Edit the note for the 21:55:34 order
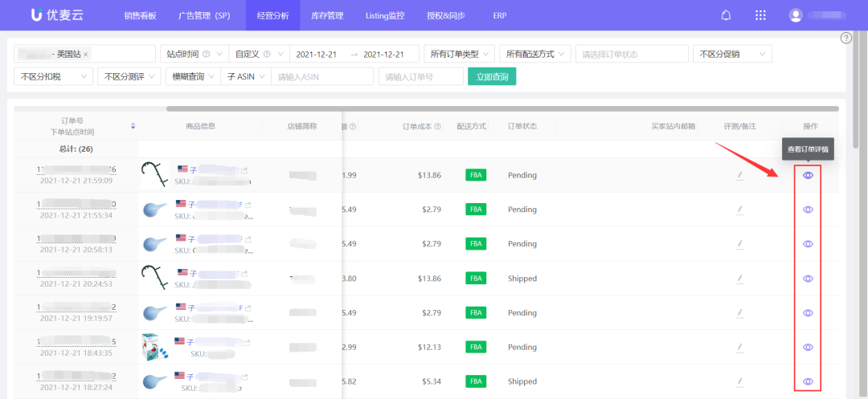Image resolution: width=868 pixels, height=399 pixels. click(739, 210)
